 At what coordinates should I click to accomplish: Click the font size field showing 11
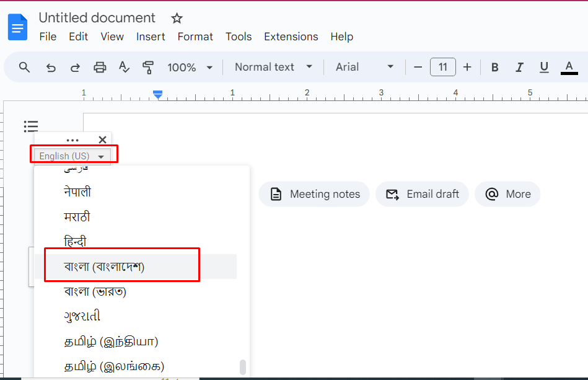pyautogui.click(x=443, y=67)
